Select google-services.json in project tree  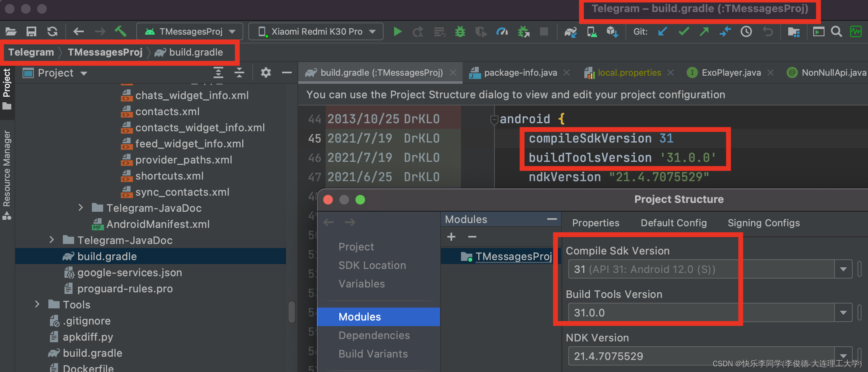point(129,273)
